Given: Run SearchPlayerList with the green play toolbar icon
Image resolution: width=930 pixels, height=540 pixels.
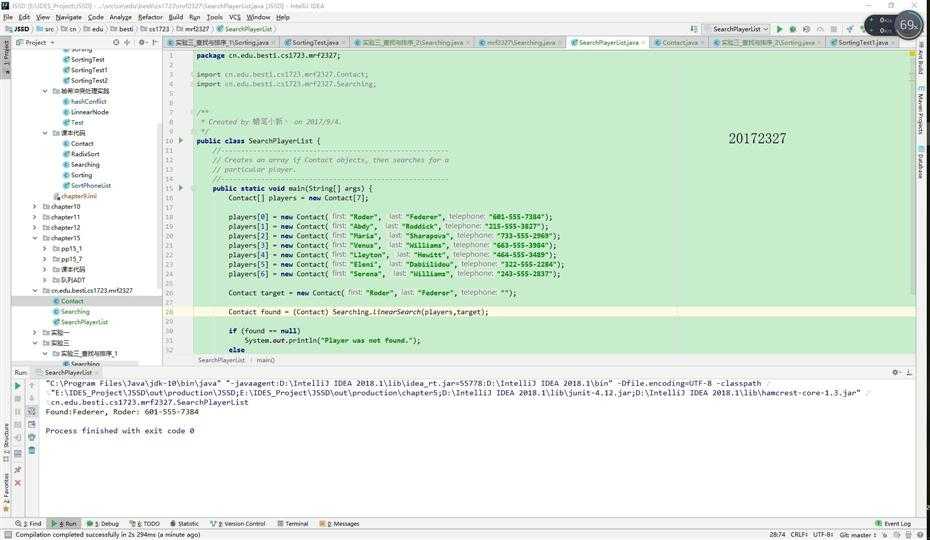Looking at the screenshot, I should 779,28.
